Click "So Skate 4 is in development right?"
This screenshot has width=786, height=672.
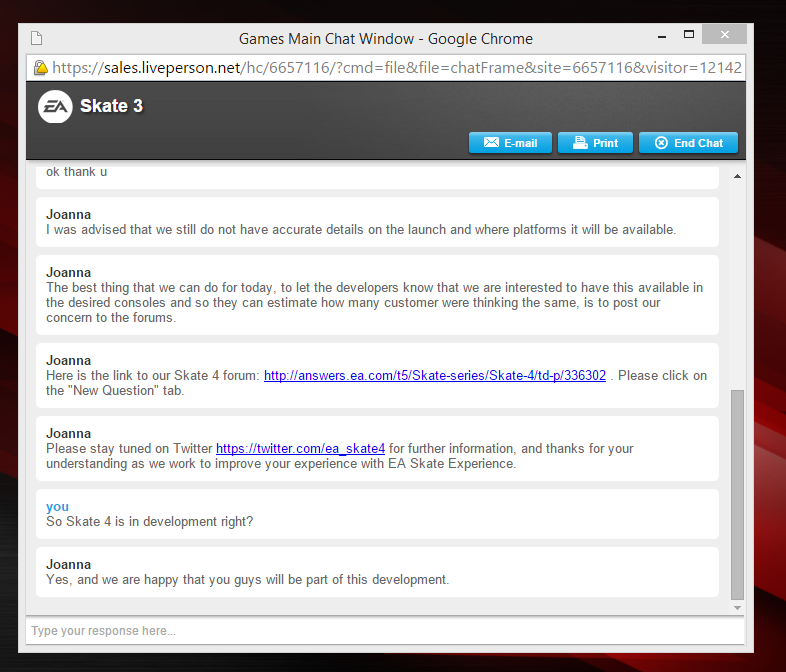coord(149,522)
